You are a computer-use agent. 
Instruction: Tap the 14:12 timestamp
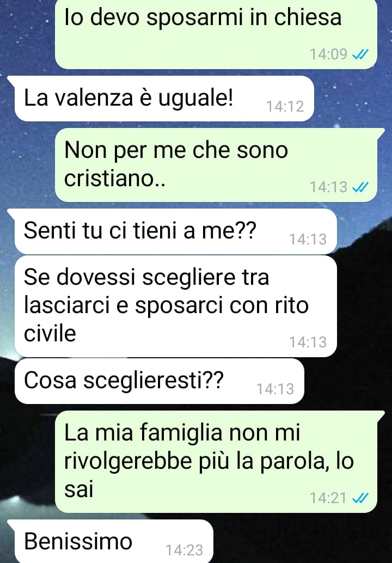click(x=285, y=107)
